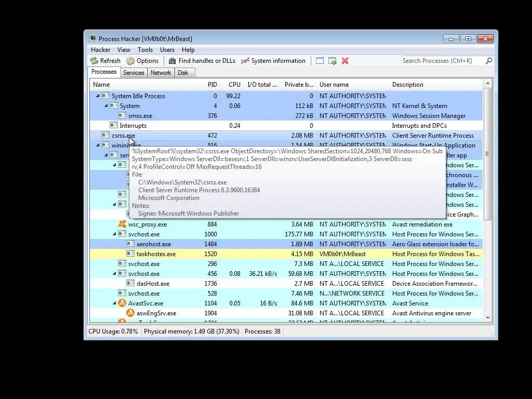The width and height of the screenshot is (532, 399).
Task: Switch to the Network tab
Action: click(x=161, y=73)
